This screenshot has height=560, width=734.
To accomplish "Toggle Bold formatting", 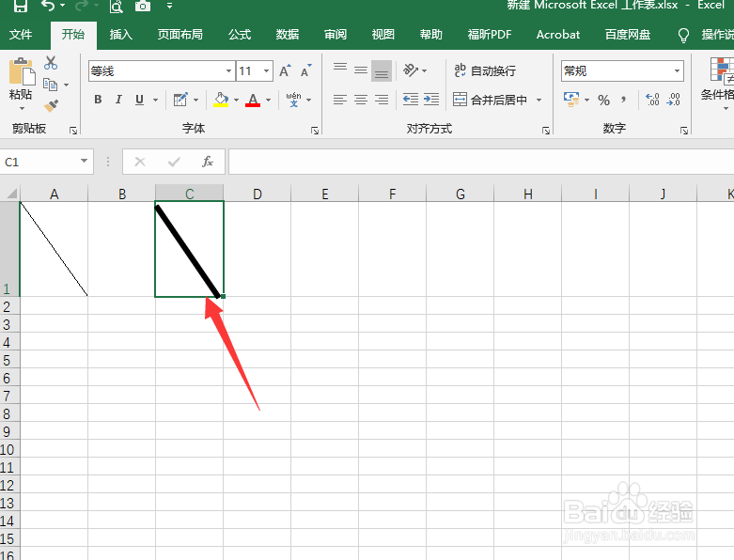I will point(98,100).
